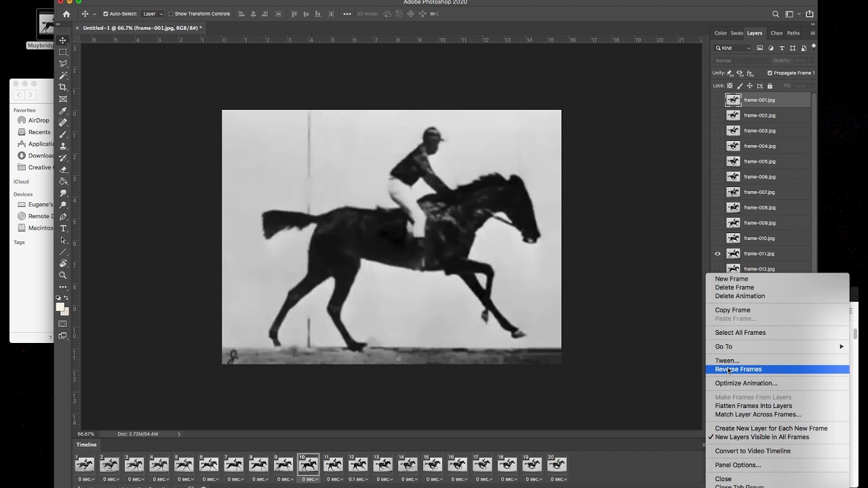868x488 pixels.
Task: Select the Frame tool
Action: pyautogui.click(x=63, y=99)
